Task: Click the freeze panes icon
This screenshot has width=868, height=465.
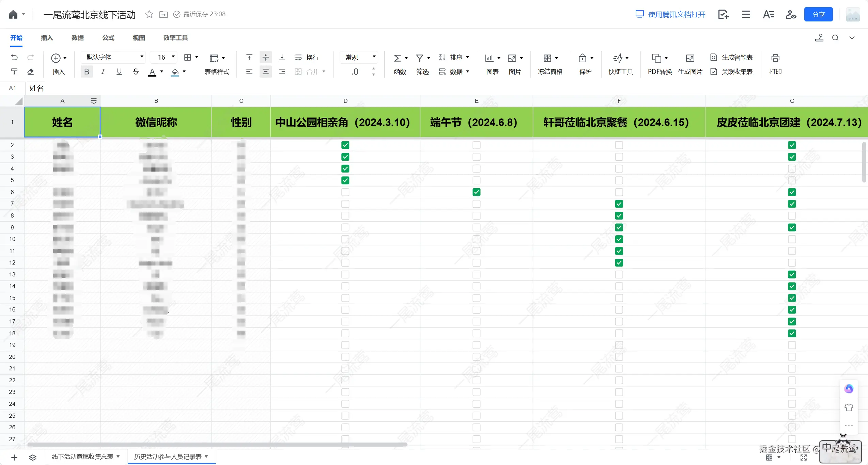Action: pos(547,58)
